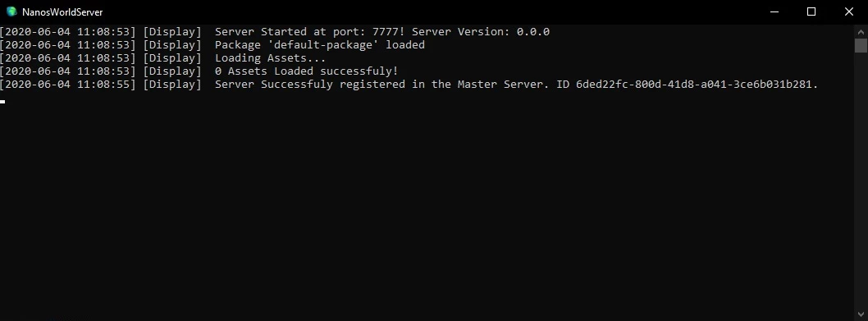Click the '0 Assets Loaded successfuly!' line

pyautogui.click(x=199, y=71)
